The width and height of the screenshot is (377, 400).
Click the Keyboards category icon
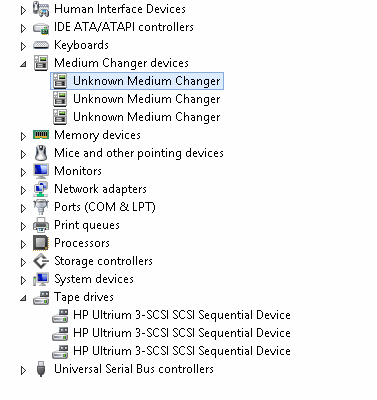point(41,45)
